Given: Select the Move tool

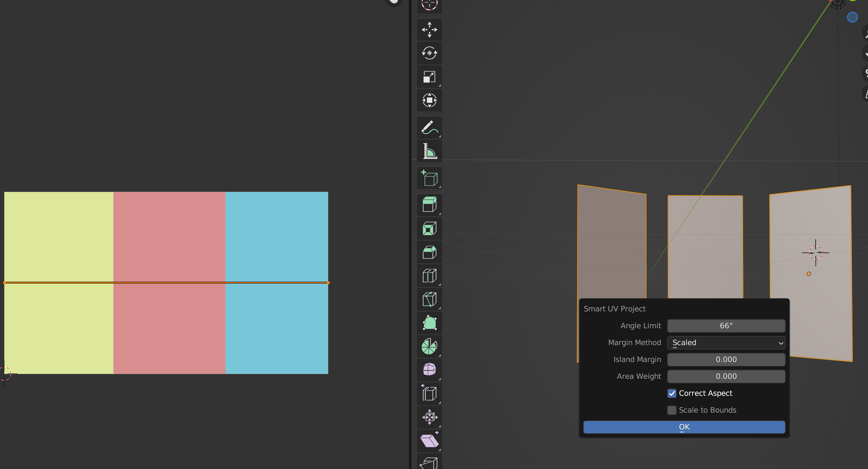Looking at the screenshot, I should 429,30.
